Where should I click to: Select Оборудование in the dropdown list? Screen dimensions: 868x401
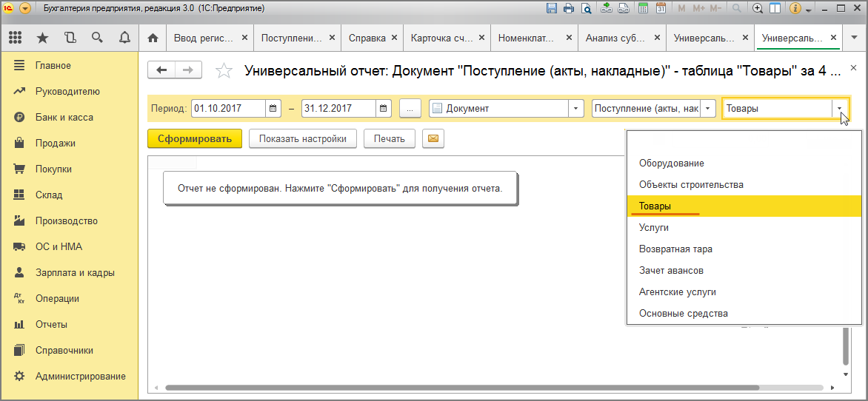[744, 164]
